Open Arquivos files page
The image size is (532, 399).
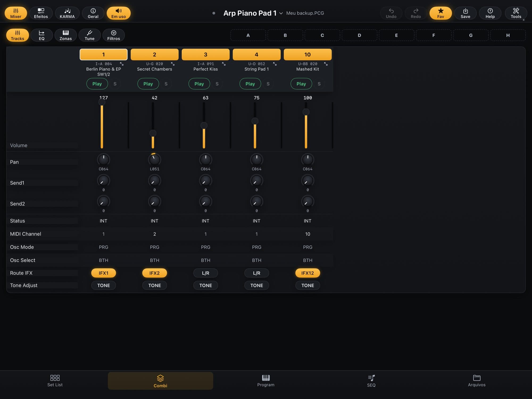477,381
